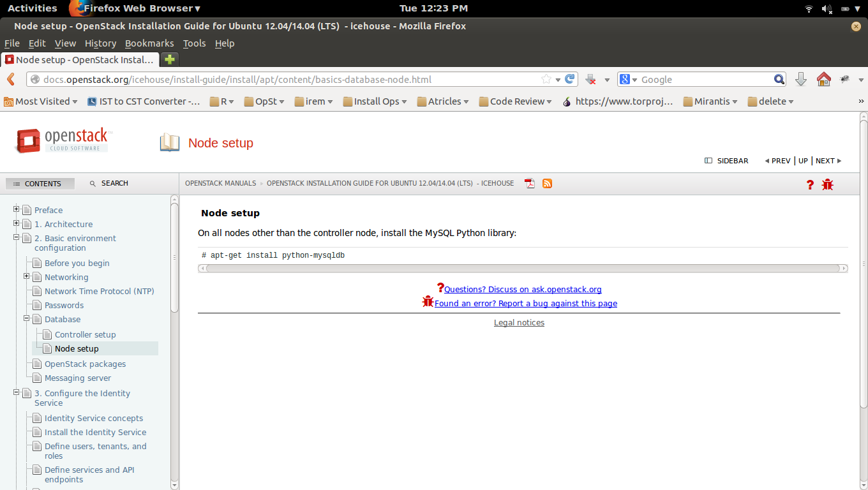The width and height of the screenshot is (868, 490).
Task: Go to PREV page link
Action: click(x=777, y=161)
